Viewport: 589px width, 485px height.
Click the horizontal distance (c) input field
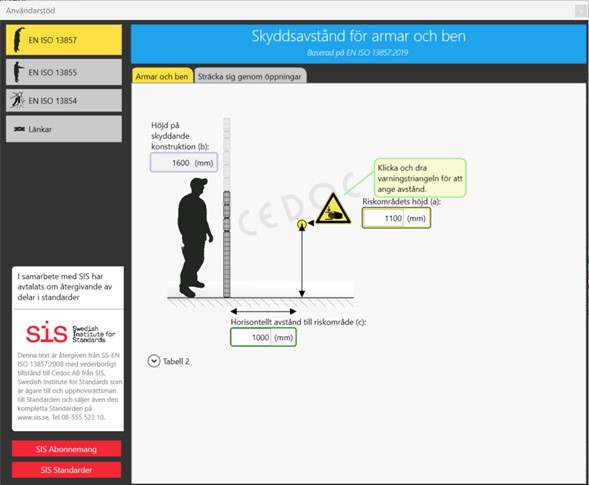click(263, 337)
